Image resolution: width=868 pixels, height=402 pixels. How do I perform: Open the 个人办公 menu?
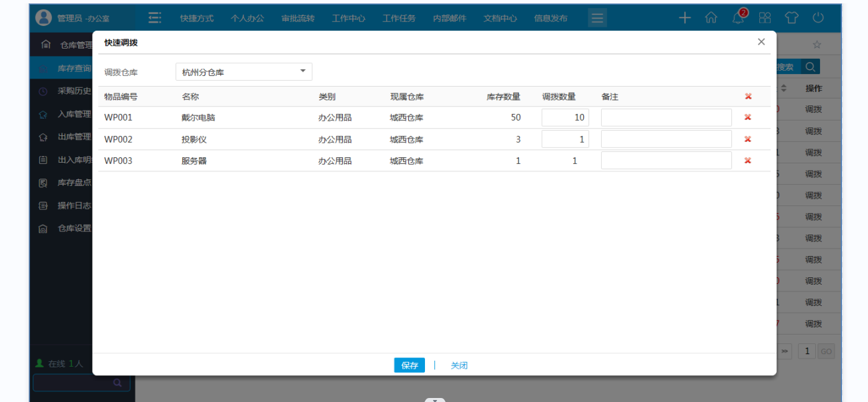[248, 18]
